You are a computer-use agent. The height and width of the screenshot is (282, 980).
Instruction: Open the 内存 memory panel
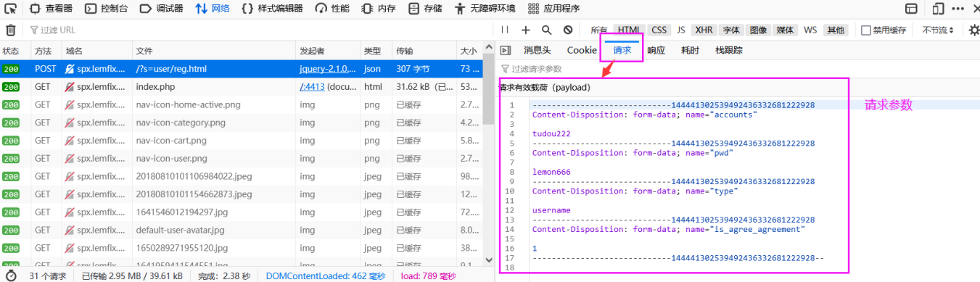[379, 9]
